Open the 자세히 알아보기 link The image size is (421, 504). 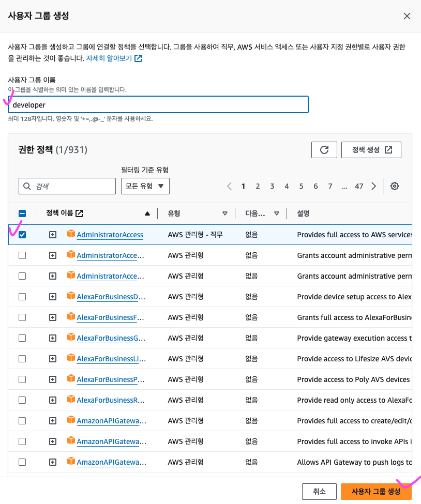(x=109, y=58)
